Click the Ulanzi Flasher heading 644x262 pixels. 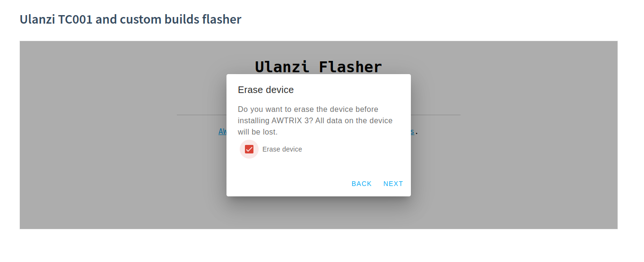click(318, 67)
